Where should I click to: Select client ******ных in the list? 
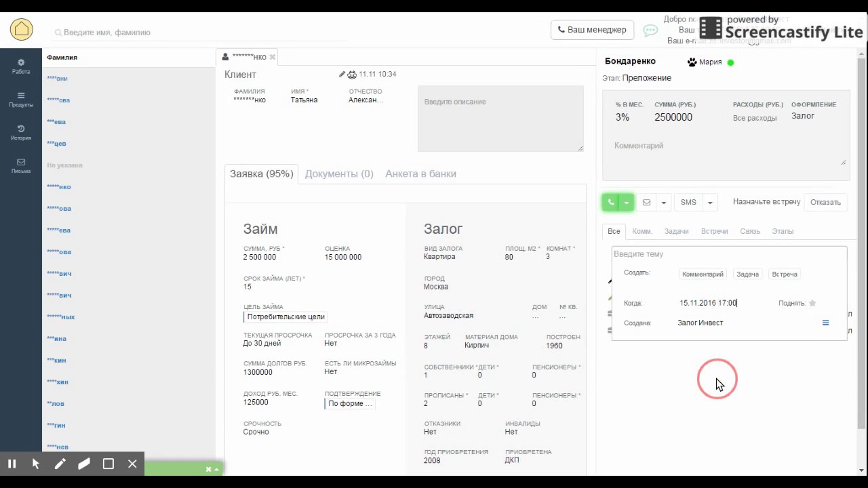click(60, 317)
